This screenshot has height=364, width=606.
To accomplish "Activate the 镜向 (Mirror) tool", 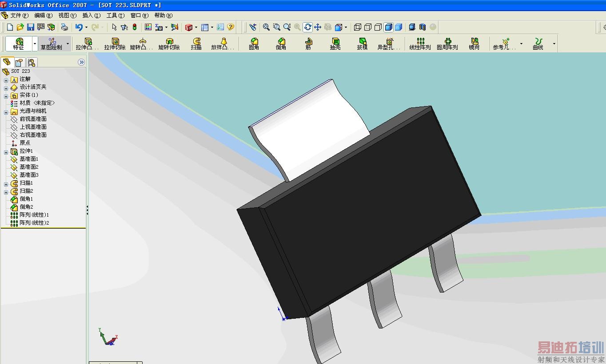I will click(x=474, y=44).
